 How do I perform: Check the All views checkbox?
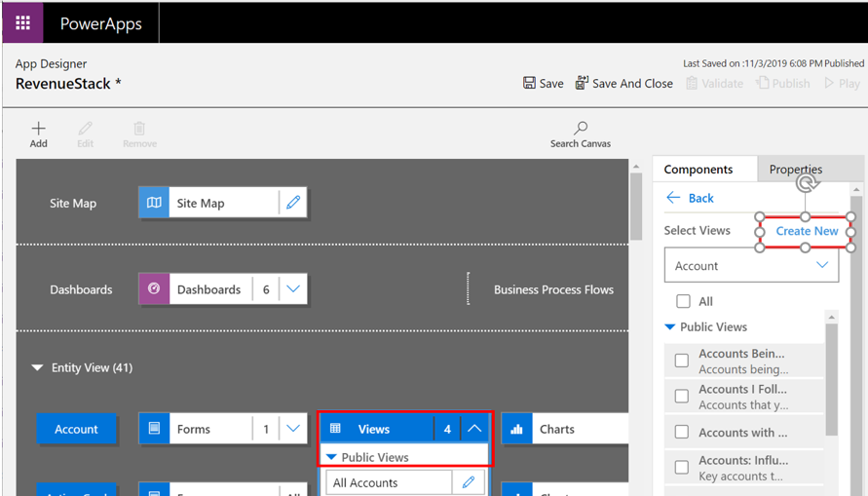pos(683,301)
